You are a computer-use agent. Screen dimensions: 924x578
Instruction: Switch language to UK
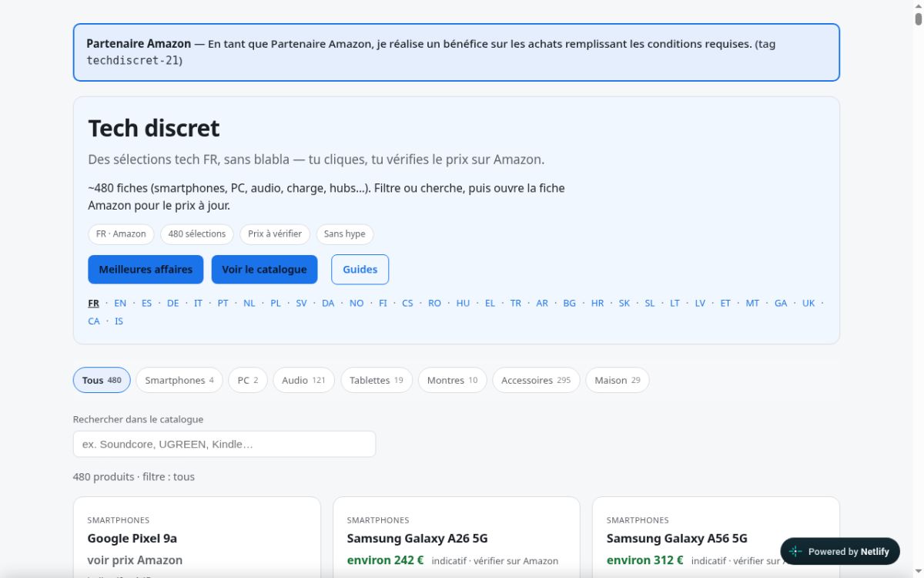tap(808, 303)
